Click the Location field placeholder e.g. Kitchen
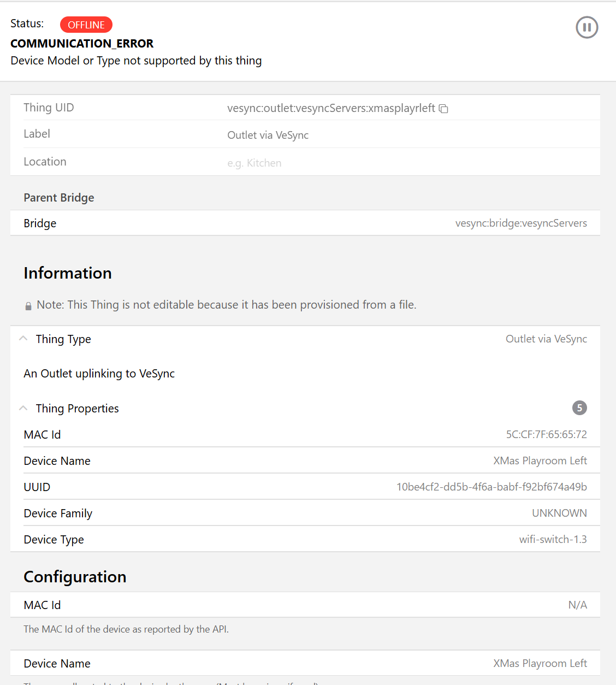 (254, 163)
